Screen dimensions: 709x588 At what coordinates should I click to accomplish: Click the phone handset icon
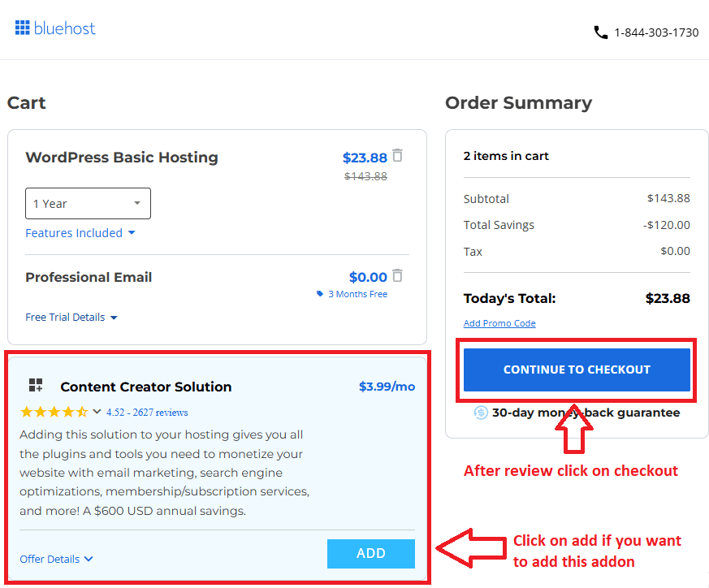coord(599,32)
